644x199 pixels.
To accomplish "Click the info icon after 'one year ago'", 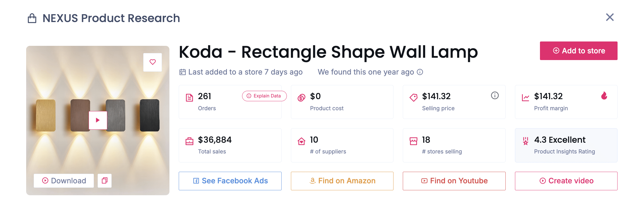I will [x=420, y=72].
